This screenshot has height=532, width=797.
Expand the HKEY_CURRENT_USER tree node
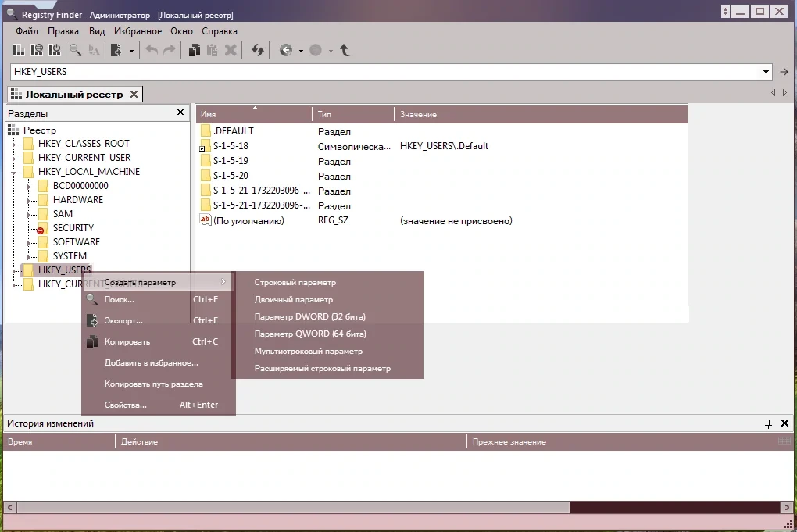tap(15, 158)
